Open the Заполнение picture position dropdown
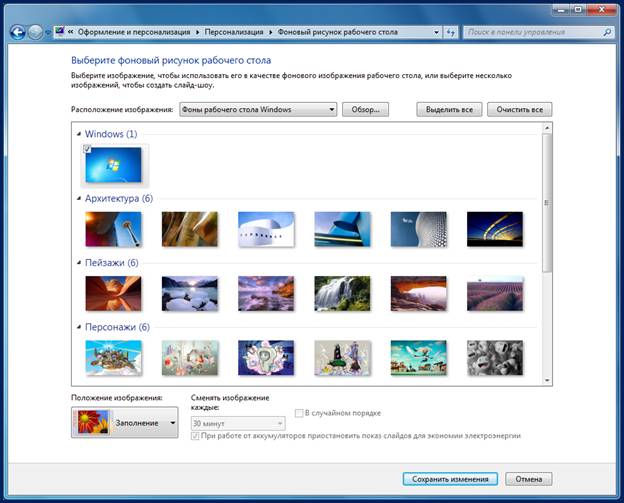Image resolution: width=624 pixels, height=503 pixels. [x=125, y=423]
